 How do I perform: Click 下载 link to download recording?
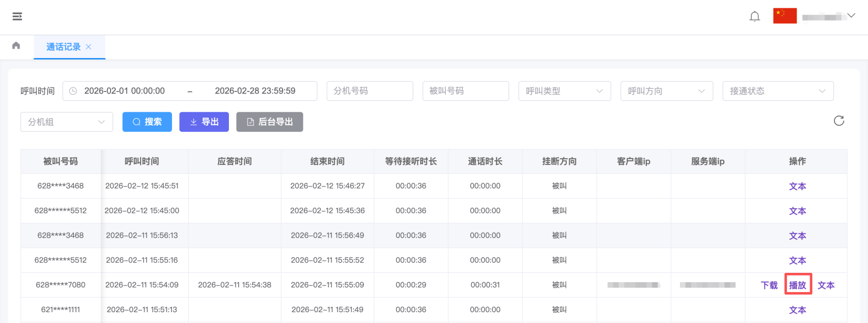(x=769, y=285)
